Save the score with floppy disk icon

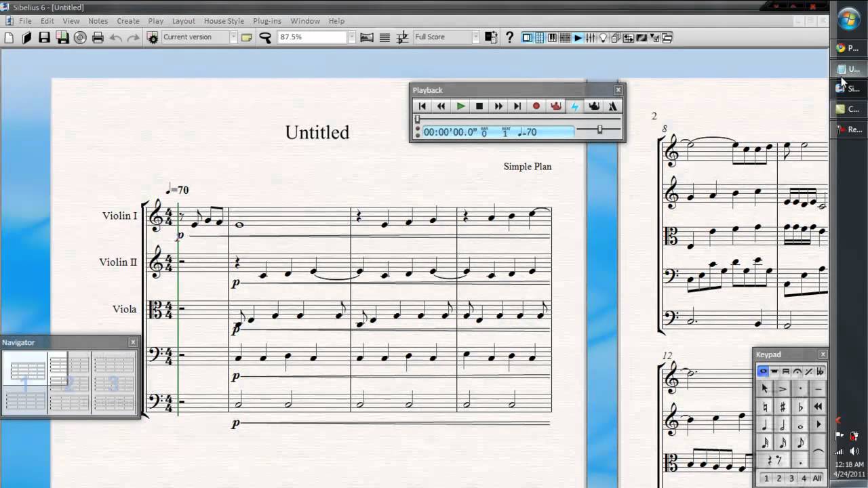[x=44, y=37]
